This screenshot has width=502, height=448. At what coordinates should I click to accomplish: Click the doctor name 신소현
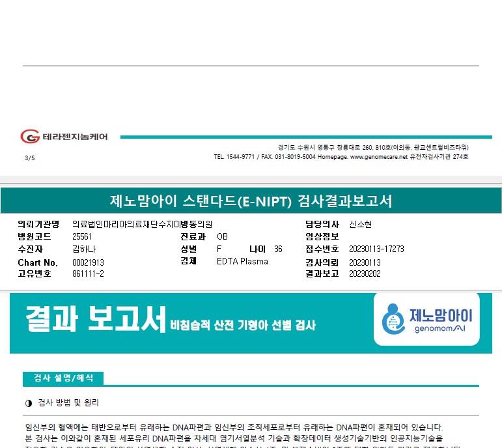[x=361, y=224]
